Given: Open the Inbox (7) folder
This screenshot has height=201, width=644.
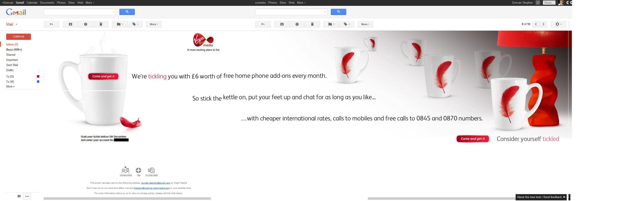Looking at the screenshot, I should pos(12,44).
